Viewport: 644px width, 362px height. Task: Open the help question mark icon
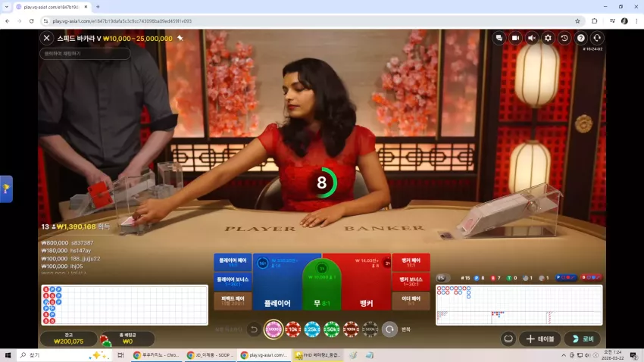point(581,38)
